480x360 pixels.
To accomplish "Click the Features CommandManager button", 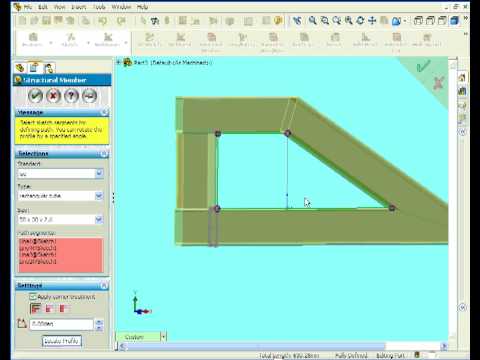I will coord(33,40).
